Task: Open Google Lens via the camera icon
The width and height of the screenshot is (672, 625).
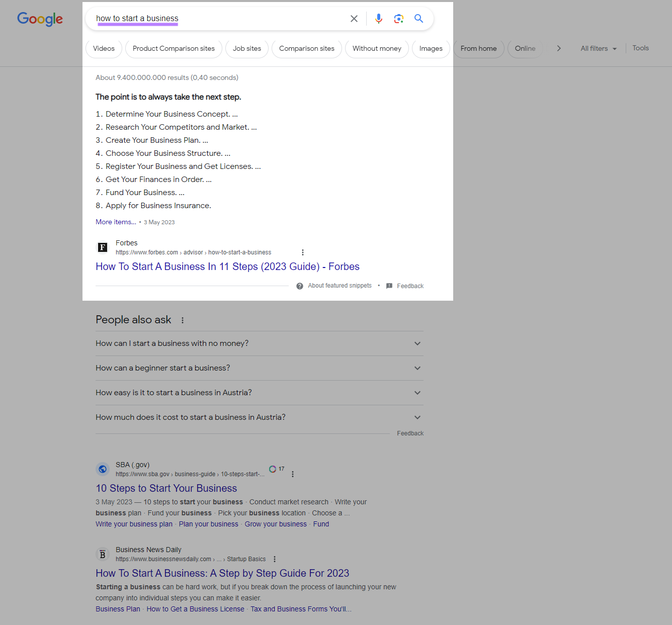Action: coord(398,18)
